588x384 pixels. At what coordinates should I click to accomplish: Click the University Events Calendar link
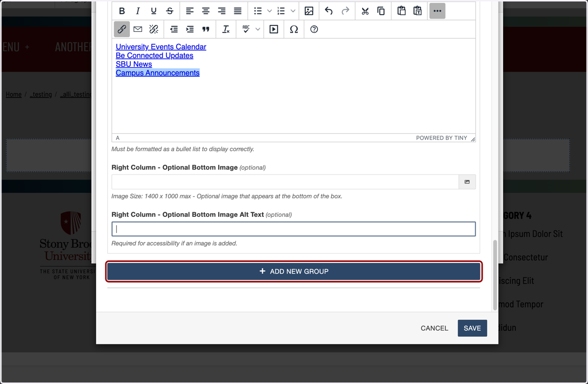pos(161,47)
